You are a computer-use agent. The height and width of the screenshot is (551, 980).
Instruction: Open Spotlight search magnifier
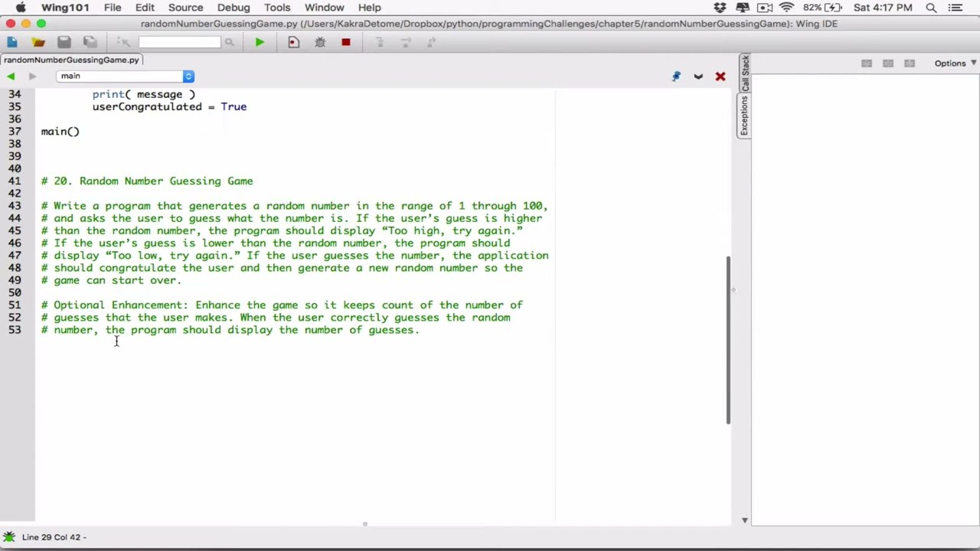[931, 8]
